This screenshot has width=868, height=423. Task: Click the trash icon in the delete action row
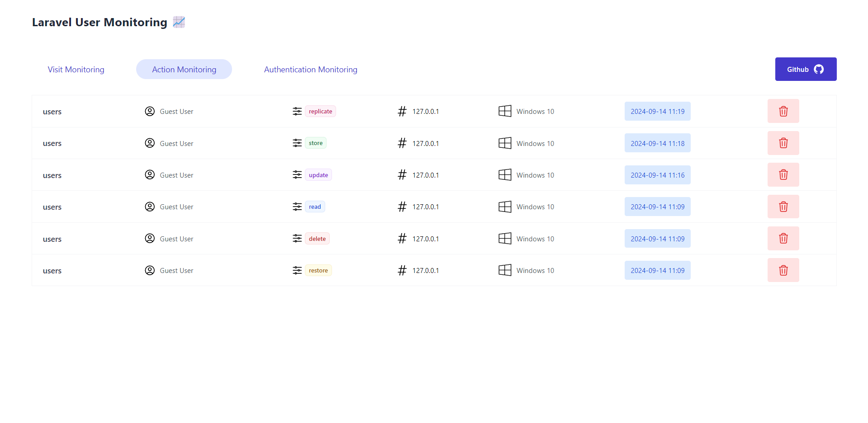[783, 238]
